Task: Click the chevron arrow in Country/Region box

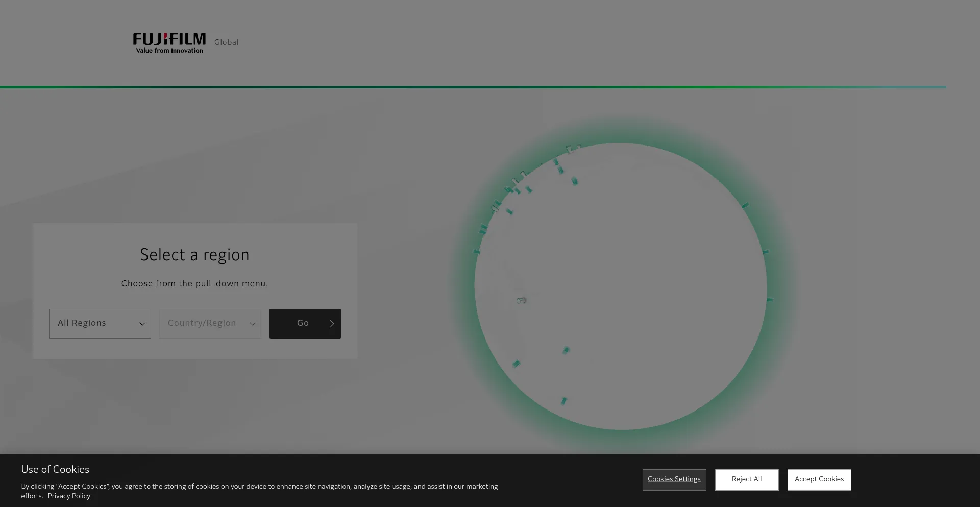Action: 253,324
